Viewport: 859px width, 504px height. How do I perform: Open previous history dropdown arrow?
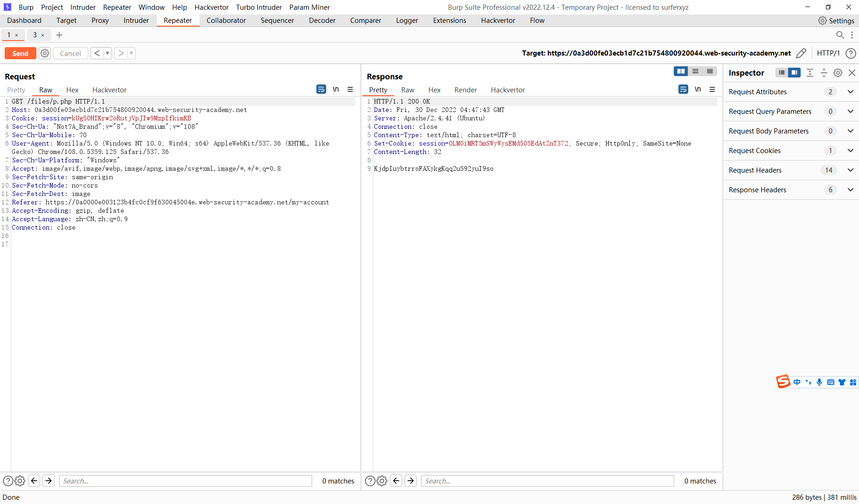tap(107, 53)
